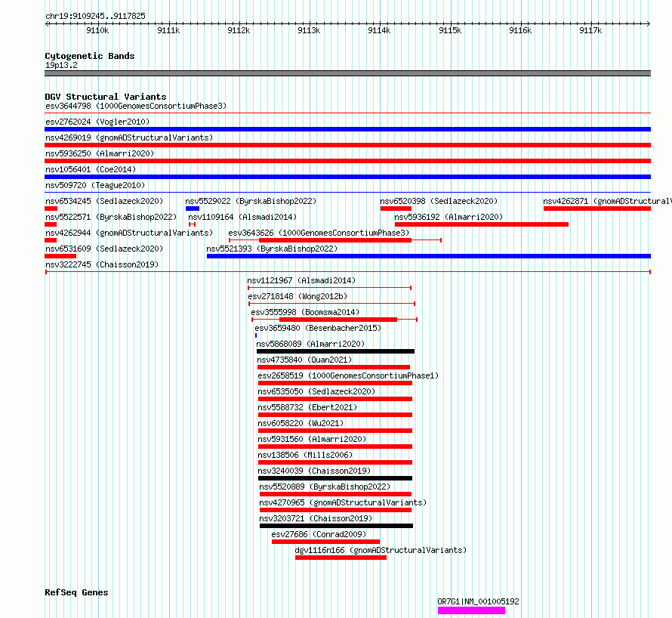Viewport: 672px width, 618px height.
Task: Click nsv1109164 (Alsmadi2014) label
Action: pos(242,217)
